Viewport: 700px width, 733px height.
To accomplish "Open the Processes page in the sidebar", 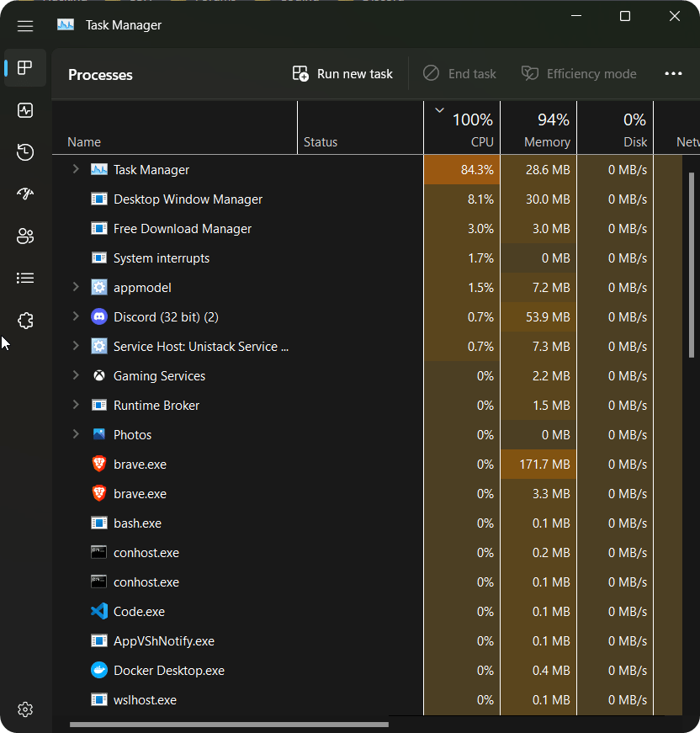I will [25, 68].
